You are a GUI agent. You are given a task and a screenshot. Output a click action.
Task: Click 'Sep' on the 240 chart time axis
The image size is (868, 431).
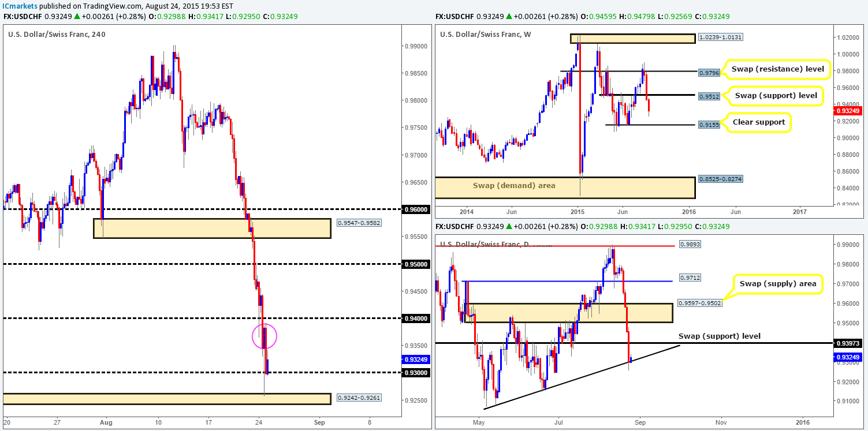[x=318, y=422]
